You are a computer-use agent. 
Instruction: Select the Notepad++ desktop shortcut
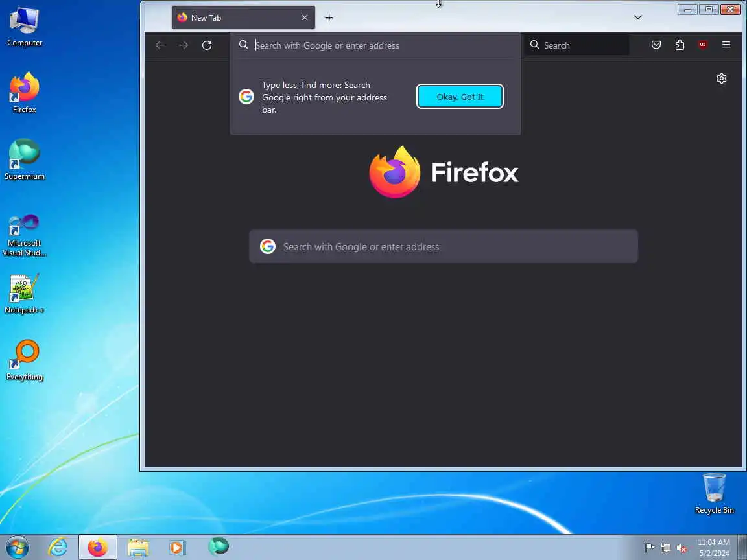24,294
